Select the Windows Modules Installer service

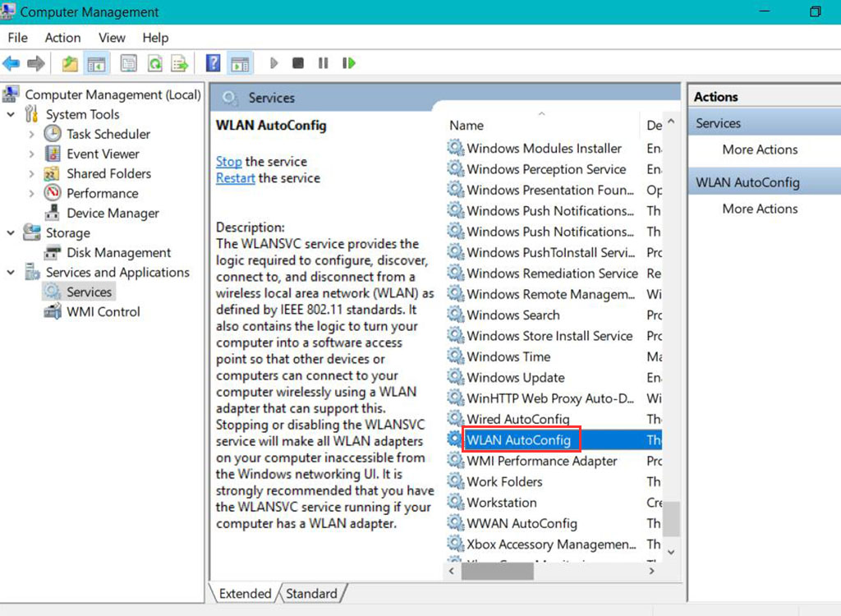(554, 148)
